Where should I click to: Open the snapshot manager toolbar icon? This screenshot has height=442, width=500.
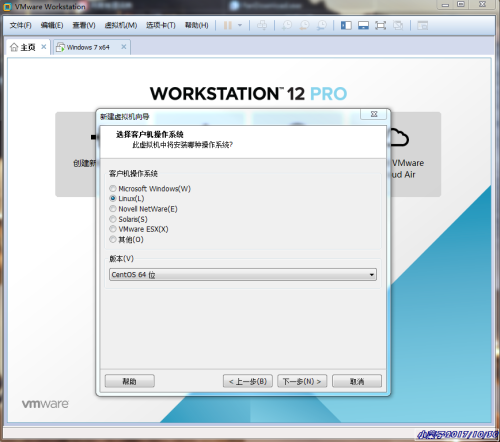[322, 25]
